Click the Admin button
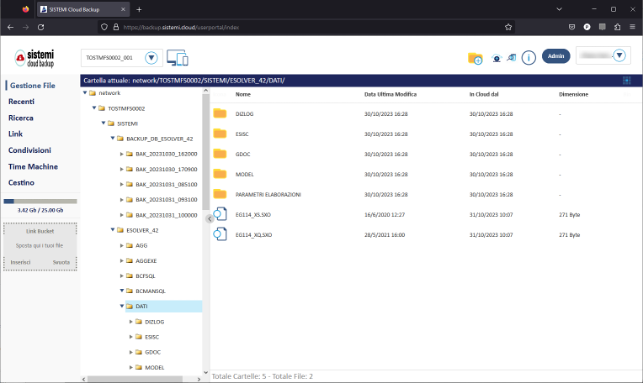 click(556, 56)
